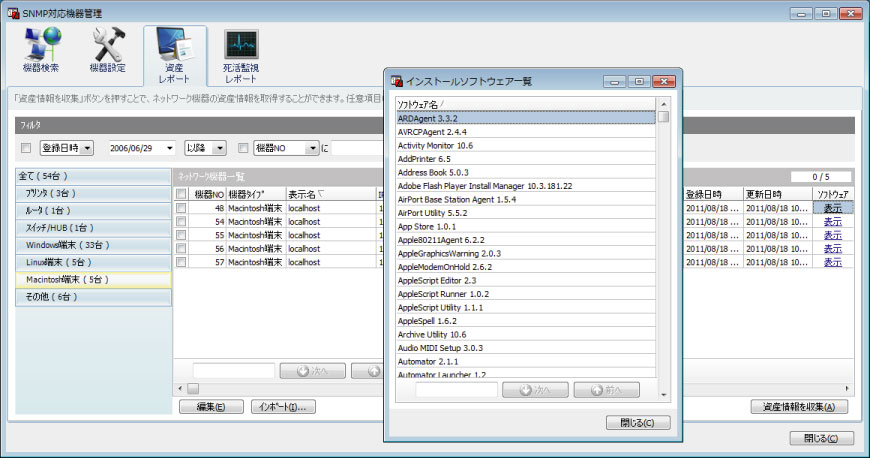Select the Macintosh端末 (5台) category
The height and width of the screenshot is (458, 870).
[93, 279]
